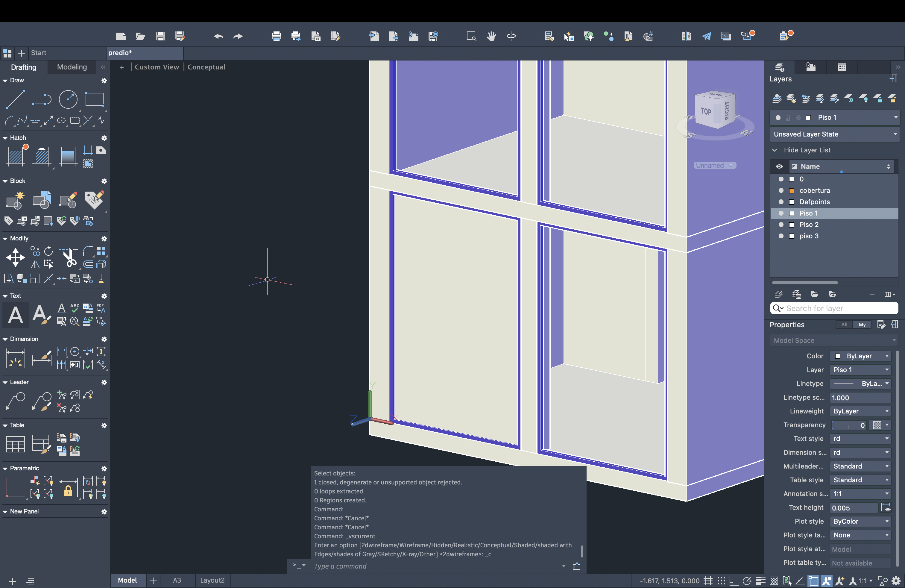Collapse the Hide Layer List expander
The width and height of the screenshot is (905, 588).
(775, 150)
